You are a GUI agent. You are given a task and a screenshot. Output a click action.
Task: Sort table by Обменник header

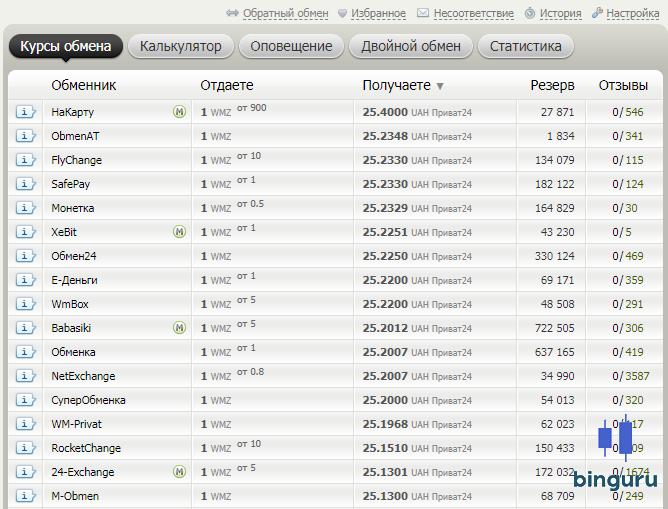84,85
